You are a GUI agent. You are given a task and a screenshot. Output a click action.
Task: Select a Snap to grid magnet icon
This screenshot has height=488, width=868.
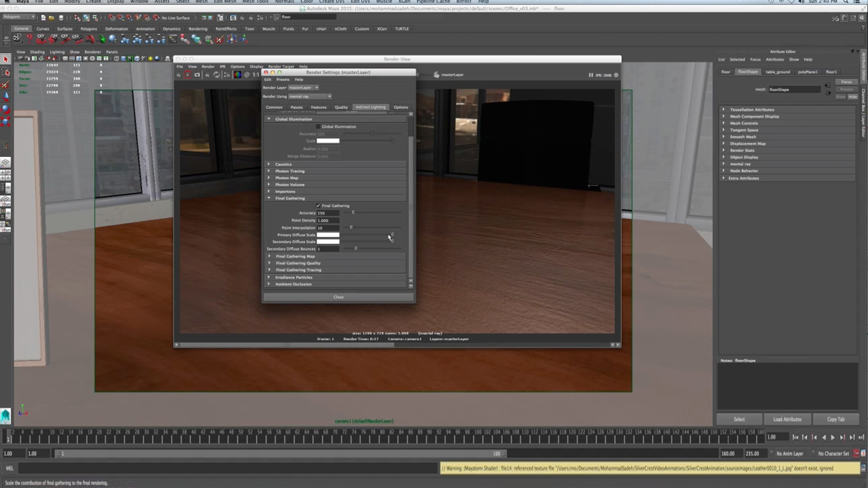click(112, 17)
